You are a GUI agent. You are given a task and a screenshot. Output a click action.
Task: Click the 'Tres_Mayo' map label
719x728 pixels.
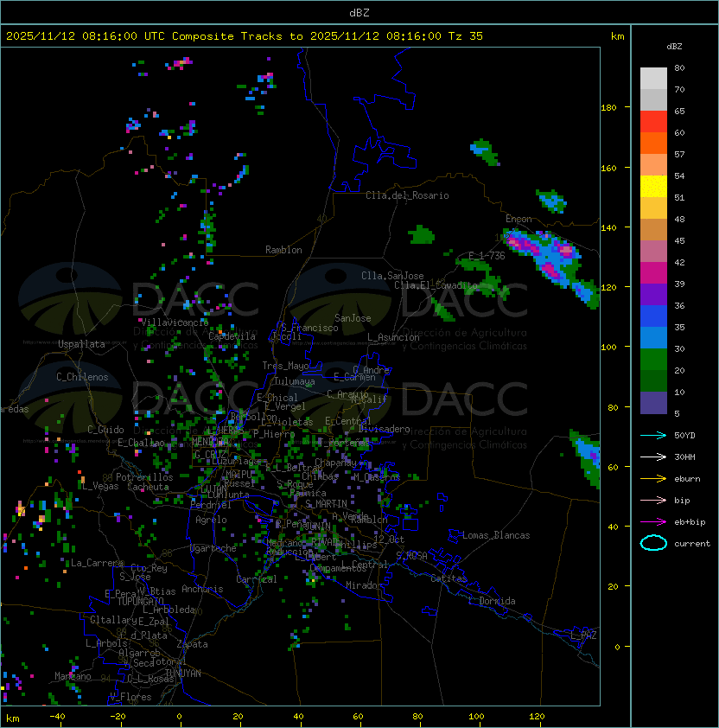(285, 366)
